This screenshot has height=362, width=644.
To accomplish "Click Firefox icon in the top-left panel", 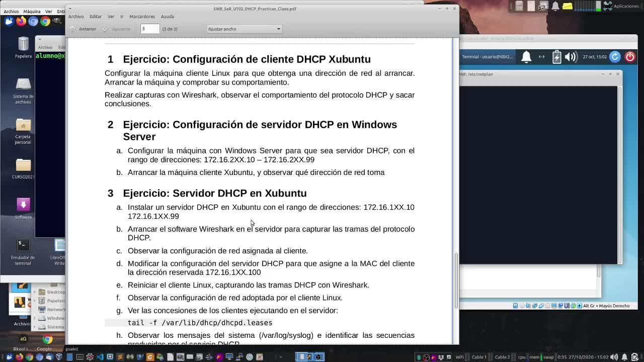I will pos(21,21).
